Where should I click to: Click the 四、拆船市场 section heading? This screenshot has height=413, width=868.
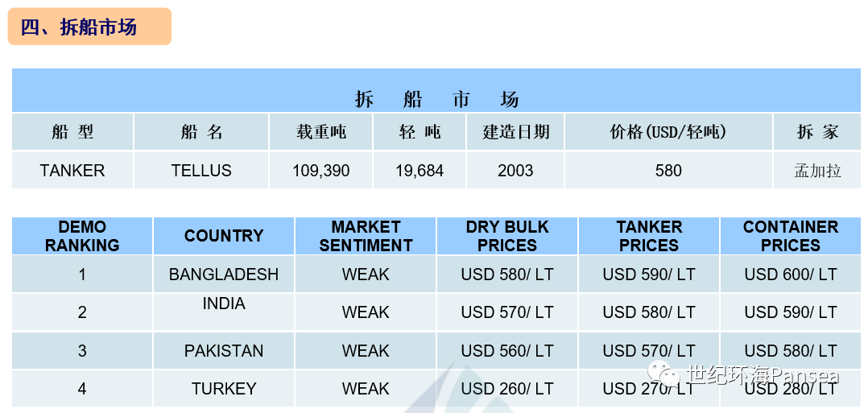coord(79,27)
